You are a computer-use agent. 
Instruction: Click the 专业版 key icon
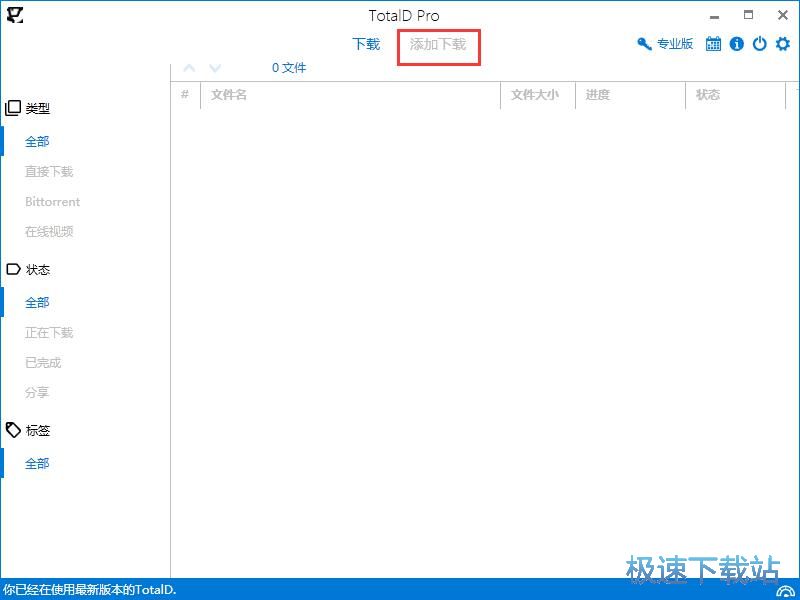(x=644, y=44)
